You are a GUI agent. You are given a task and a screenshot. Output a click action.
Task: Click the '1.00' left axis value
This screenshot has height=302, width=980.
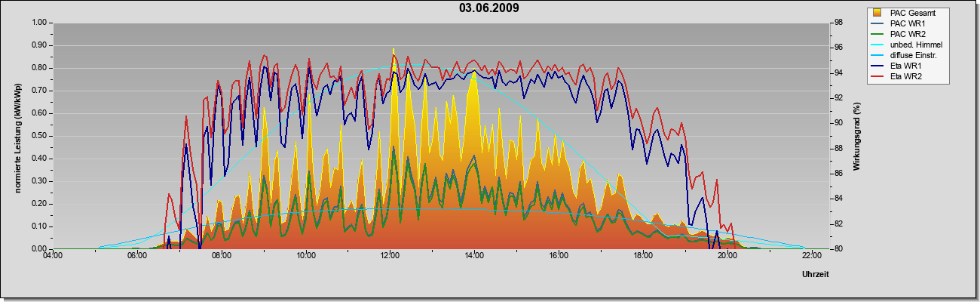point(39,23)
